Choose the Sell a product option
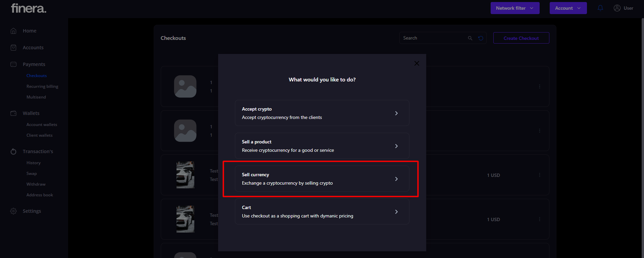This screenshot has height=258, width=644. coord(322,146)
